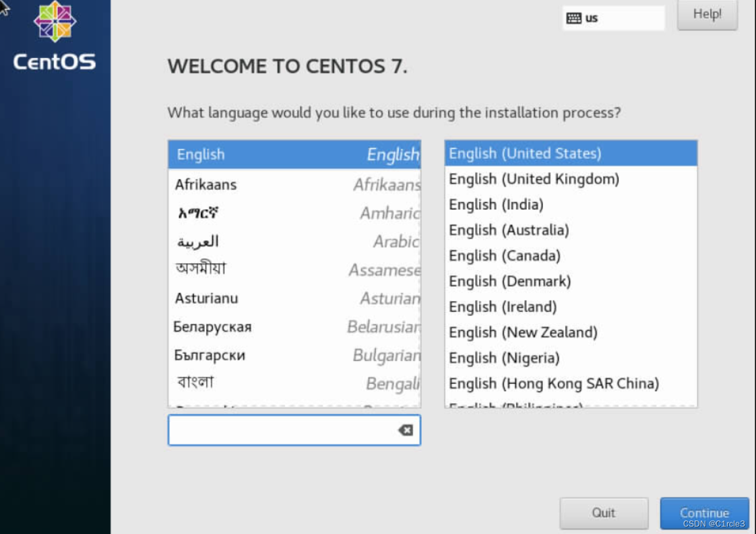The image size is (756, 534).
Task: Choose English (Ireland) locale
Action: [571, 306]
